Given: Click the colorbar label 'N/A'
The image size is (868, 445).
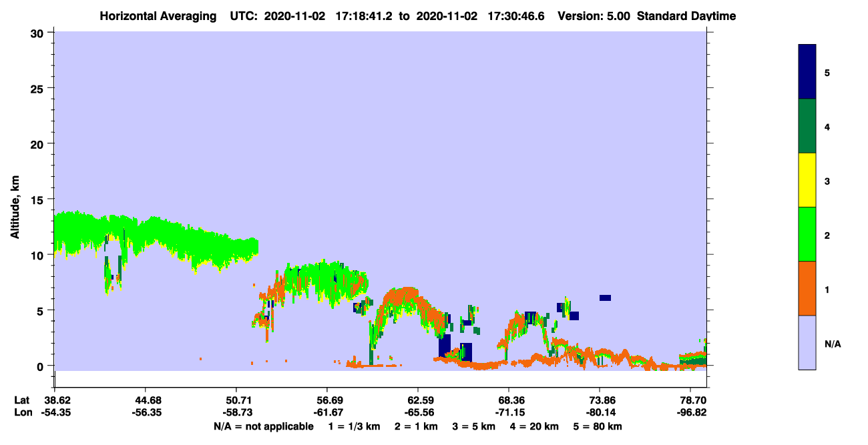Looking at the screenshot, I should point(832,344).
